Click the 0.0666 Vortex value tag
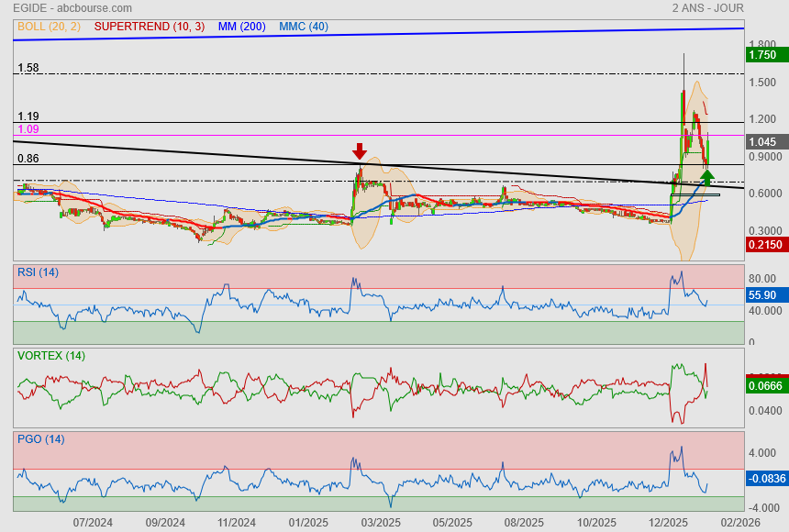The width and height of the screenshot is (789, 532). pos(762,387)
